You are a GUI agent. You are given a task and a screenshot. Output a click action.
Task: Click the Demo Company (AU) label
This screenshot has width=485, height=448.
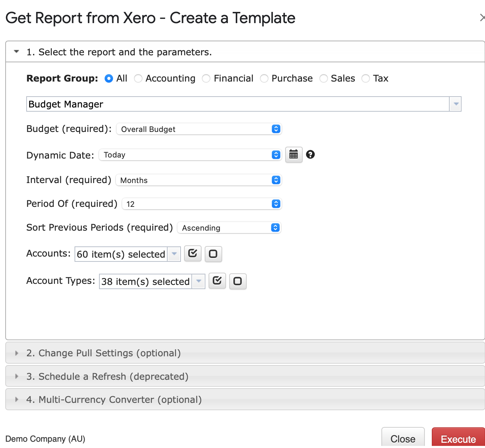click(45, 439)
